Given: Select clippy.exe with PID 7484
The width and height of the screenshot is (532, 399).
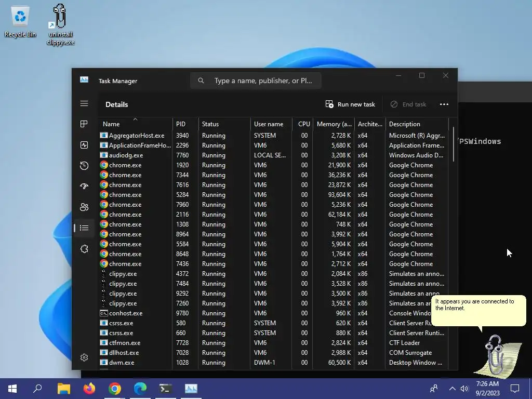Looking at the screenshot, I should click(x=273, y=283).
